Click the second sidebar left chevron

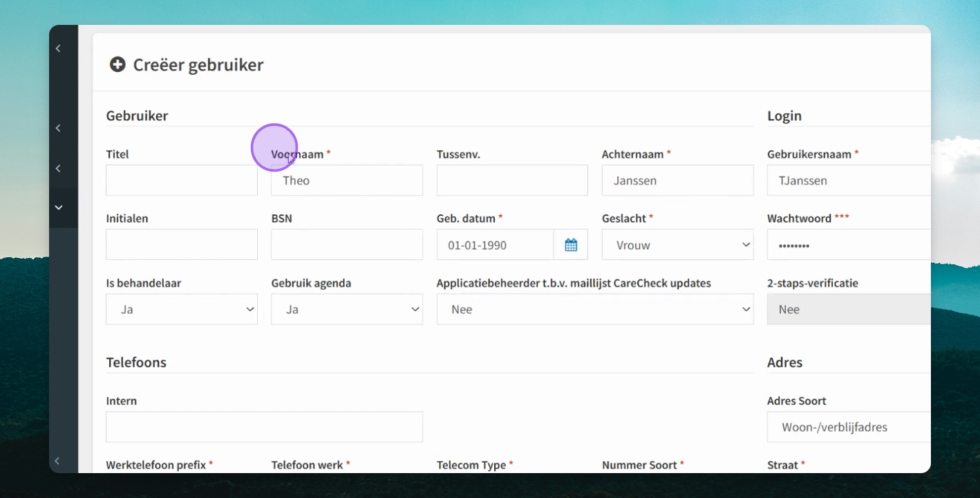[58, 128]
